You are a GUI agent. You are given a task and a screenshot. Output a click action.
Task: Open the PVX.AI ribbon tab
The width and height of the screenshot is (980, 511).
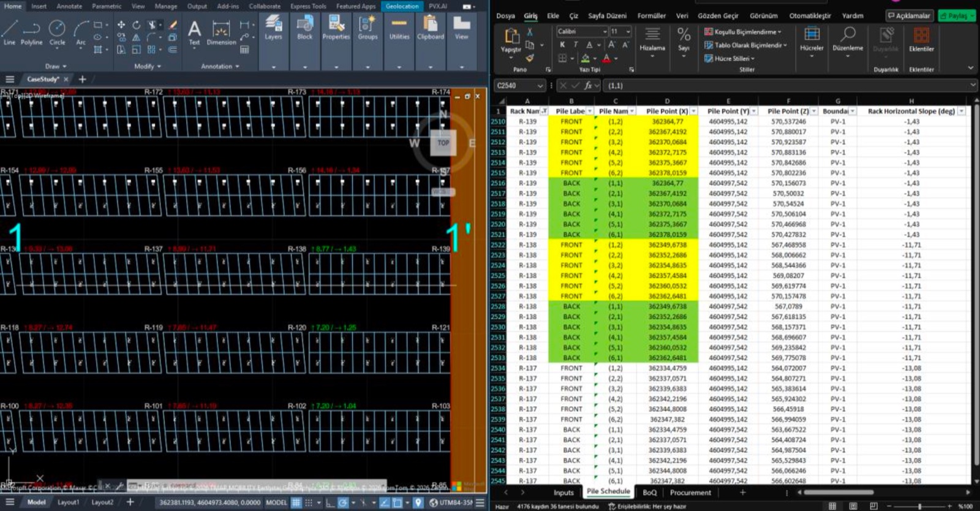438,6
